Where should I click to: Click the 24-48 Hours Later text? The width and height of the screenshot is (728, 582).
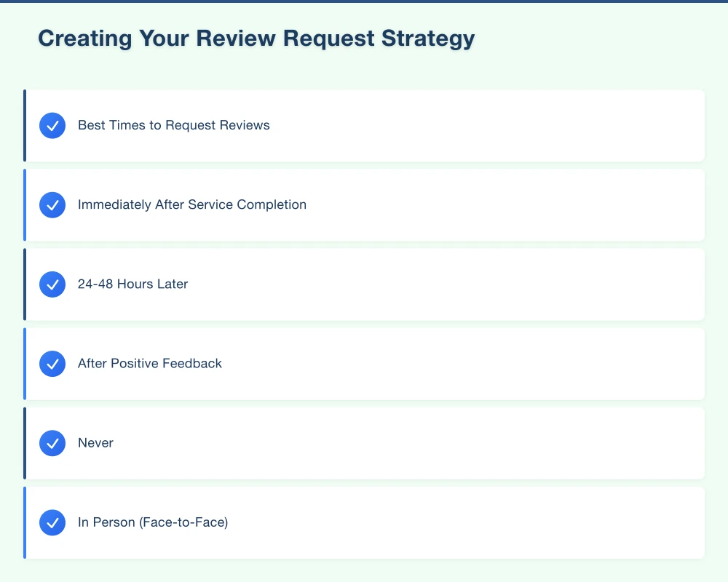(x=132, y=284)
